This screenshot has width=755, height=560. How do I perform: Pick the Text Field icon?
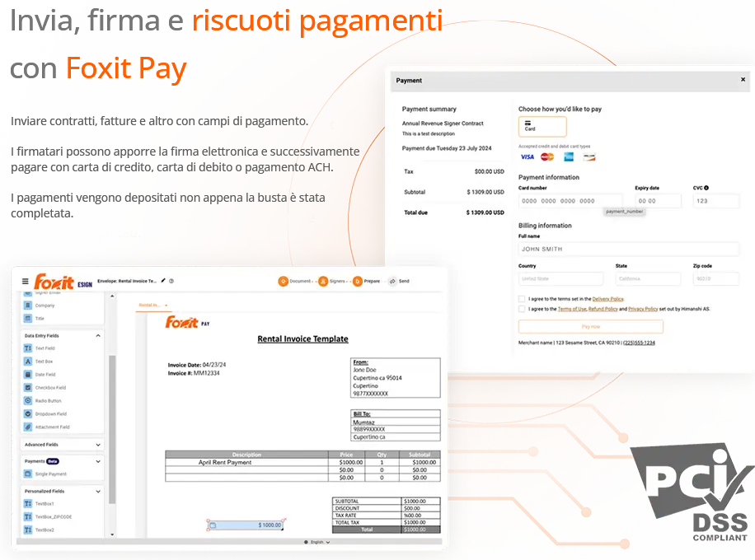click(x=28, y=348)
